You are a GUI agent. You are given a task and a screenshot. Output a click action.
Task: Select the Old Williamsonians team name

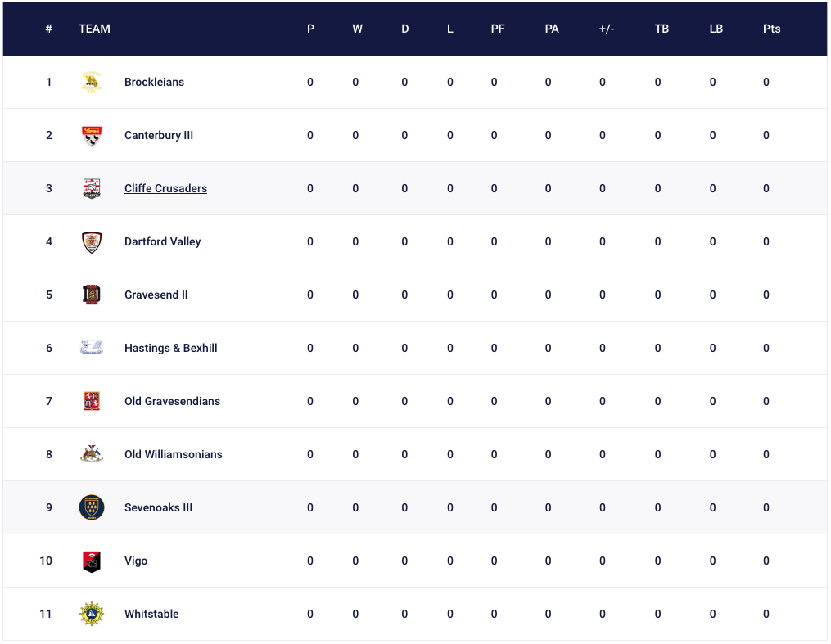click(174, 454)
